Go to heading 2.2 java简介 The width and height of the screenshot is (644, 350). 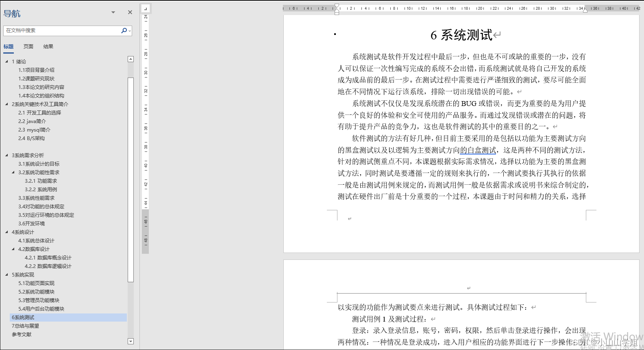[32, 121]
